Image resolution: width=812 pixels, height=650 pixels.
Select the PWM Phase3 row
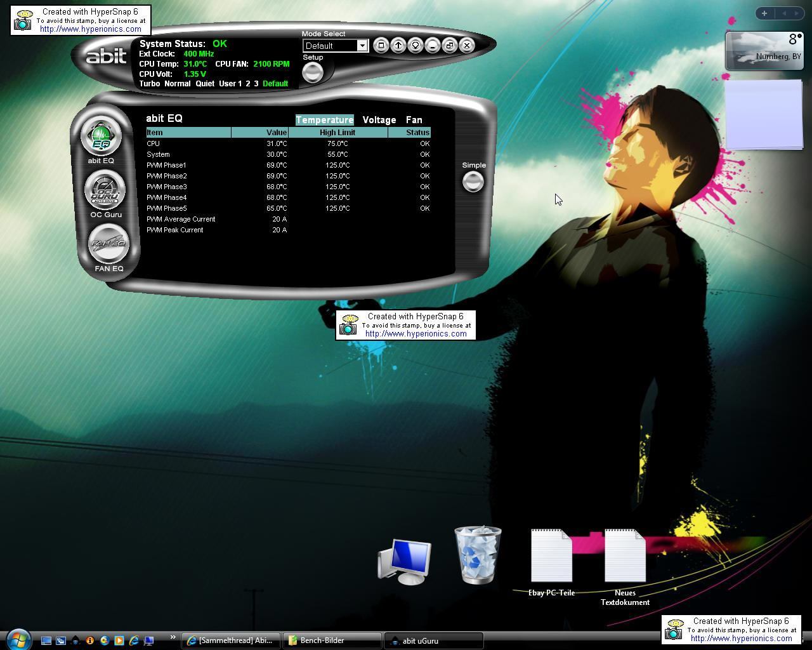(288, 187)
